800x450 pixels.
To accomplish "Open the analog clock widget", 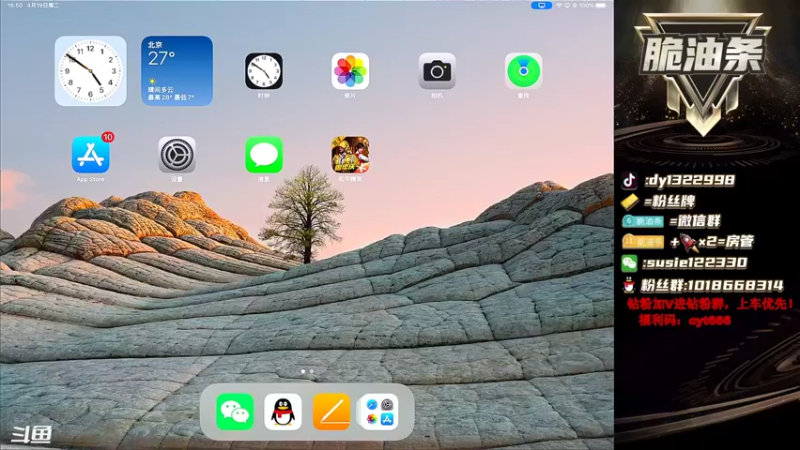I will (90, 71).
